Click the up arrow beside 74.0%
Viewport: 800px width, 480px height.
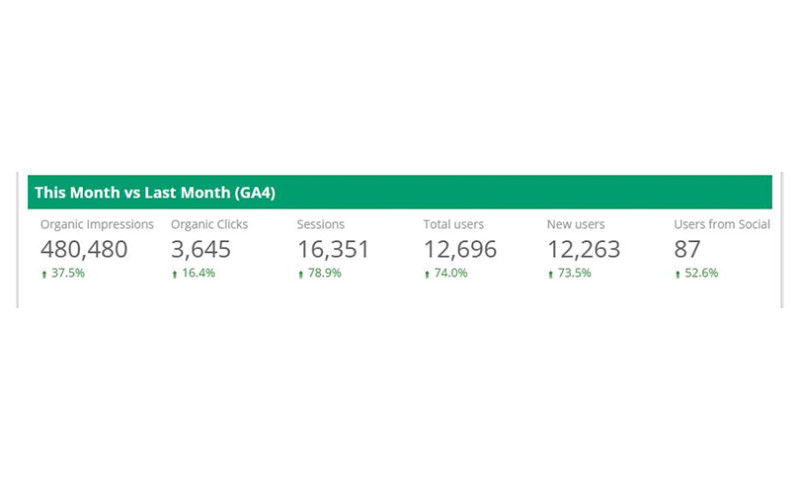pyautogui.click(x=427, y=274)
